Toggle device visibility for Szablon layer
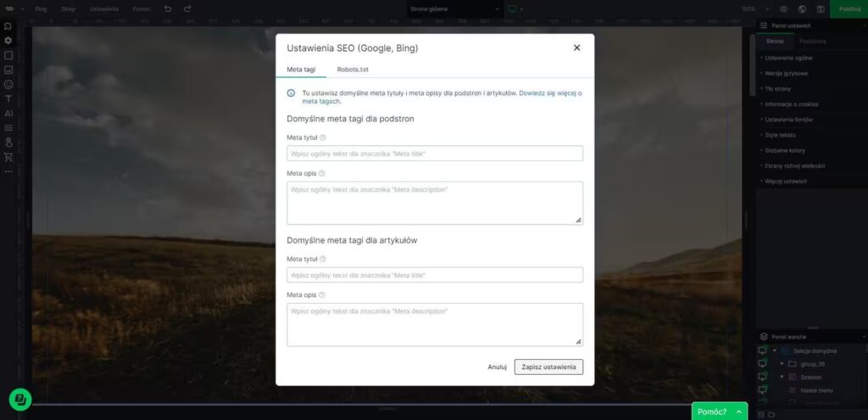Image resolution: width=868 pixels, height=420 pixels. (763, 377)
